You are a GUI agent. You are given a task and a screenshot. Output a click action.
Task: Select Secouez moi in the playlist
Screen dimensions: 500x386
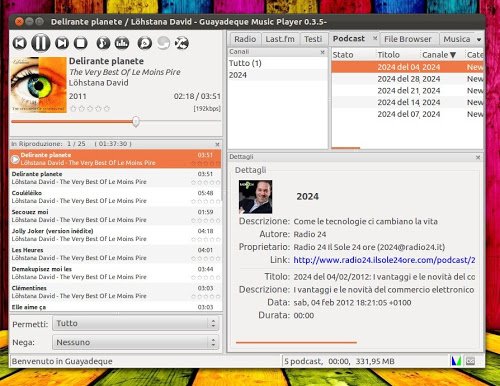click(x=115, y=216)
